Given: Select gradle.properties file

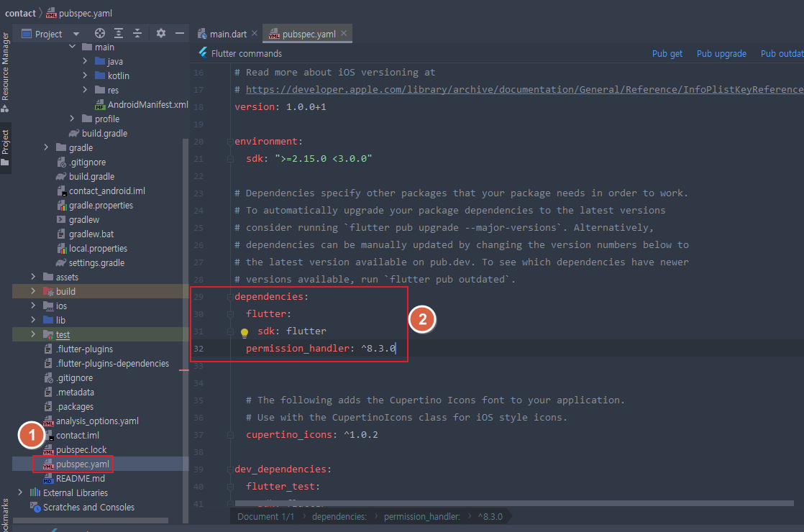Looking at the screenshot, I should point(95,205).
